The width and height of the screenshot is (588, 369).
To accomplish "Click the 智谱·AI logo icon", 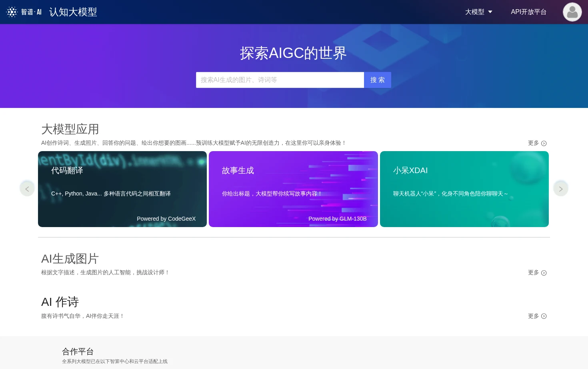I will pyautogui.click(x=24, y=12).
